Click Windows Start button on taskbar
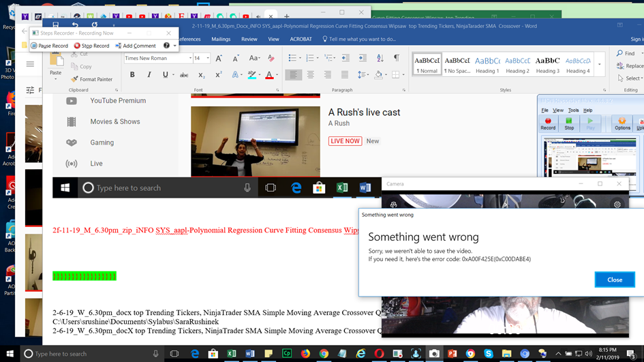The width and height of the screenshot is (644, 362). pyautogui.click(x=10, y=353)
